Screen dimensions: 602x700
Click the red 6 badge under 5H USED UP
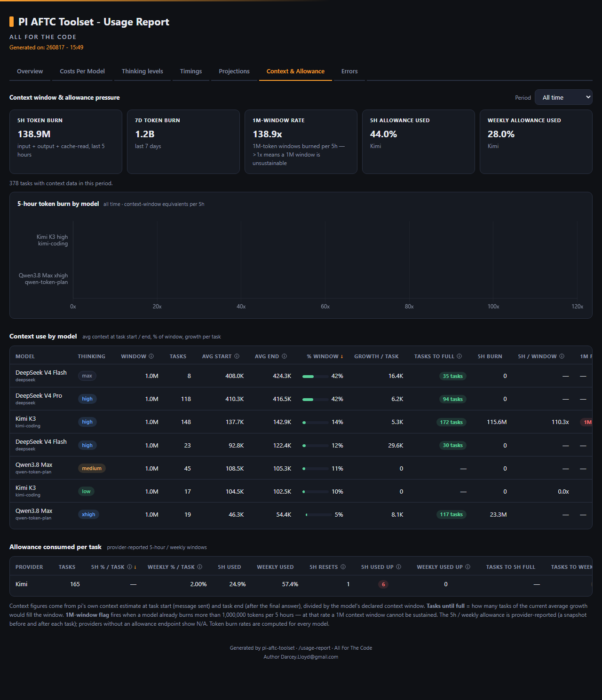coord(383,584)
